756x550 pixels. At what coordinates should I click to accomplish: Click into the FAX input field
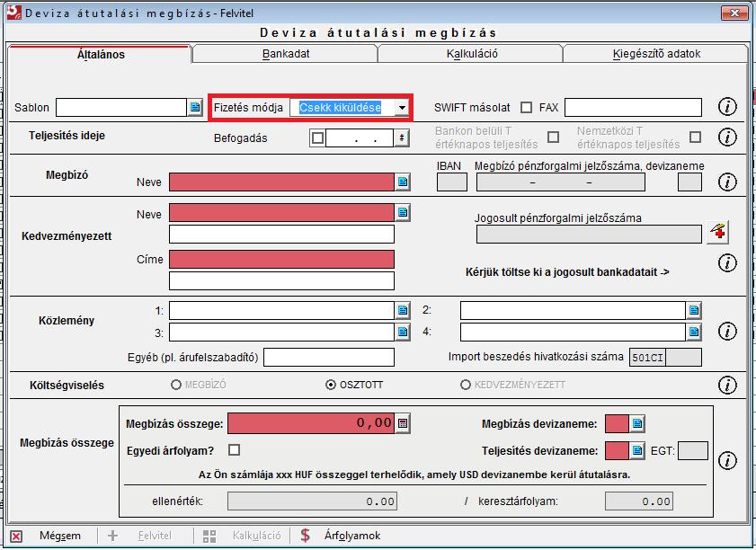point(633,107)
